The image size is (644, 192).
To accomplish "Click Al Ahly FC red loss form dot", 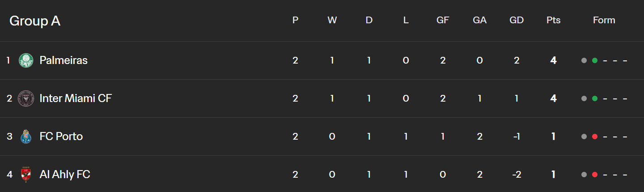I will [x=595, y=175].
